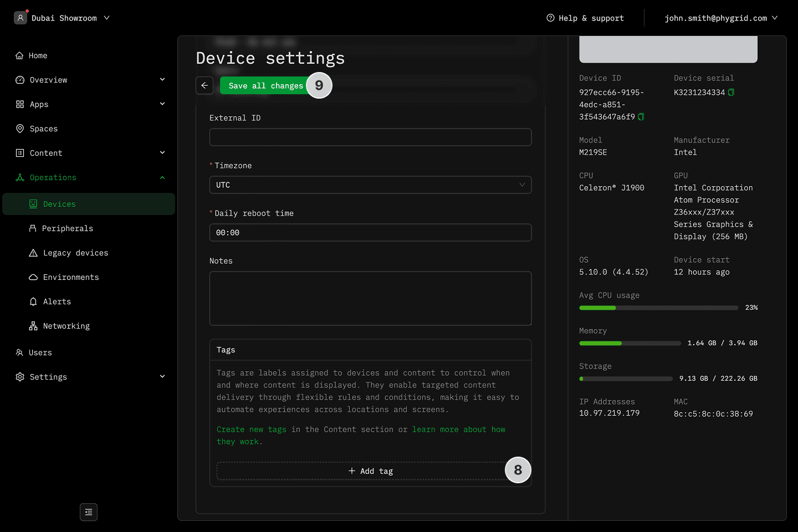Navigate to Spaces page
Image resolution: width=798 pixels, height=532 pixels.
pos(43,129)
